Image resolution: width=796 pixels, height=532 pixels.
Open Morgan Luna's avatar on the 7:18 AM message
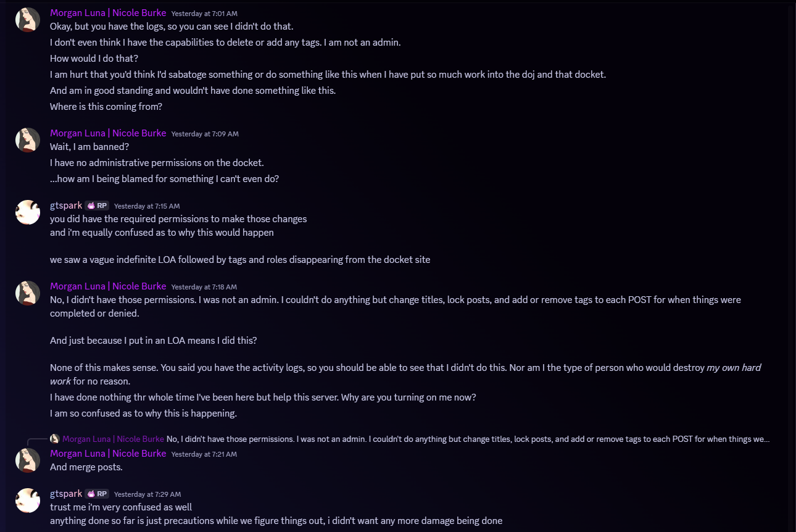[x=28, y=293]
